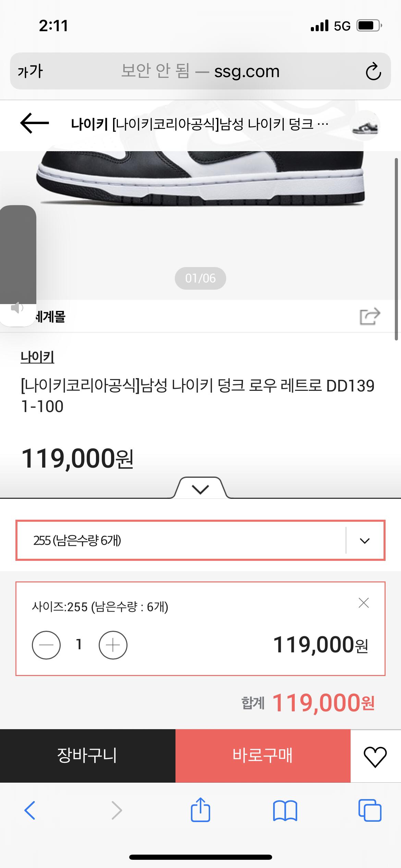This screenshot has height=868, width=401.
Task: Tap the shoe thumbnail in the header
Action: click(x=365, y=125)
